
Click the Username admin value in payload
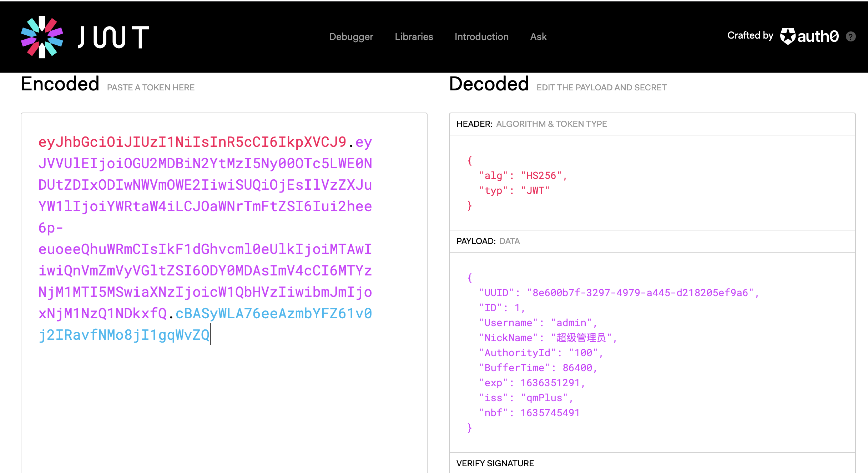point(571,323)
